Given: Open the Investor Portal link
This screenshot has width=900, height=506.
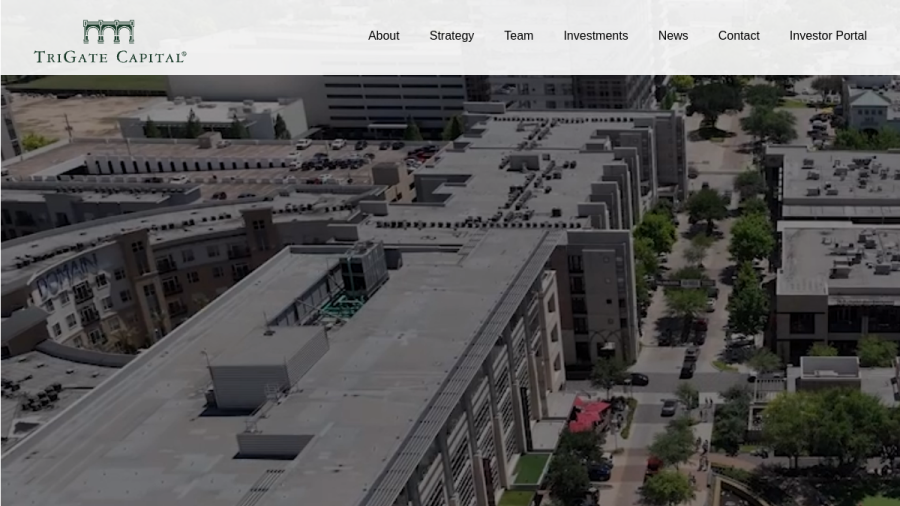Looking at the screenshot, I should pos(828,36).
